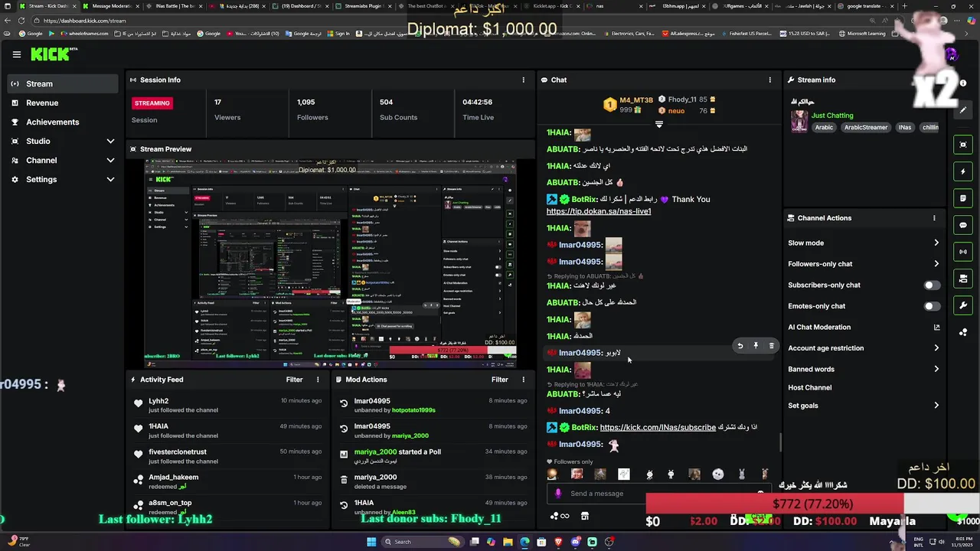Open Channel Actions options menu
Screen dimensions: 980x551
pos(934,218)
